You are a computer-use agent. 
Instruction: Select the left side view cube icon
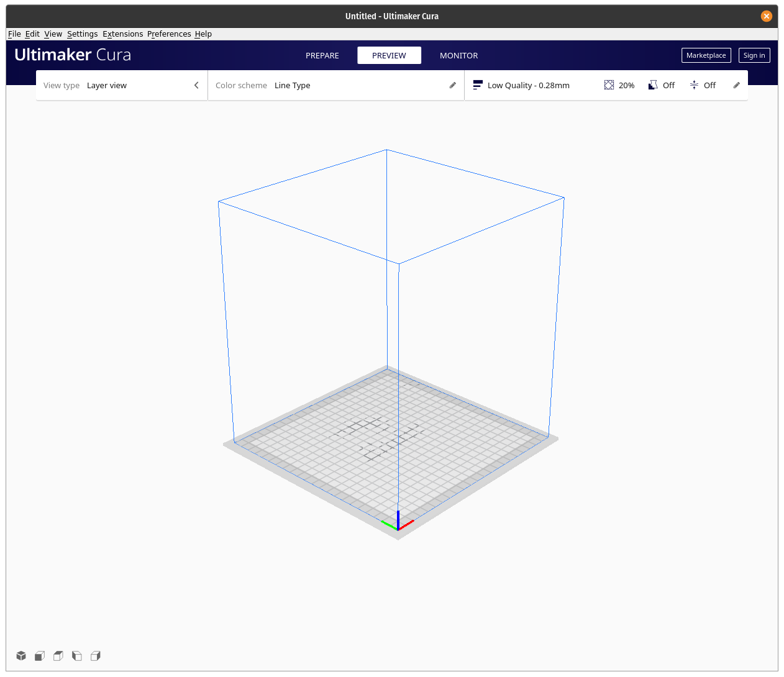tap(77, 656)
